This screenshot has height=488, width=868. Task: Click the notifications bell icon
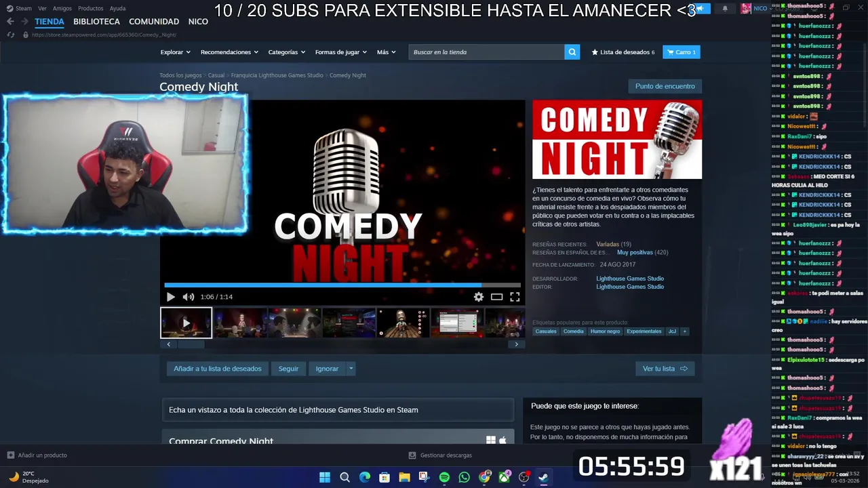725,9
